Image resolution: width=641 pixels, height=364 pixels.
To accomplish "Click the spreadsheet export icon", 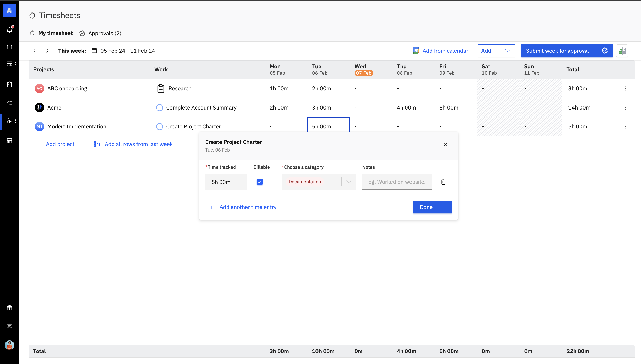I will click(x=622, y=51).
